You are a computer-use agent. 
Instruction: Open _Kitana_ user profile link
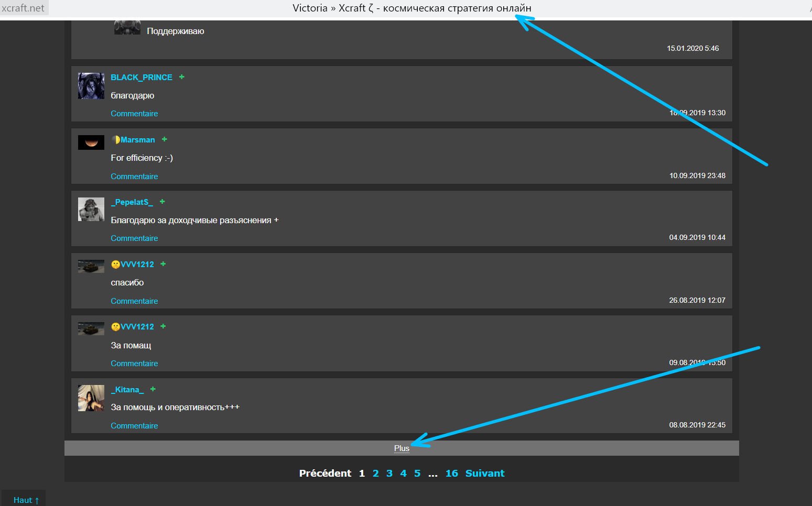click(127, 390)
